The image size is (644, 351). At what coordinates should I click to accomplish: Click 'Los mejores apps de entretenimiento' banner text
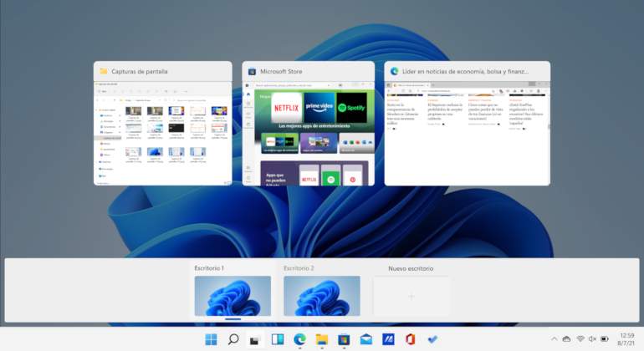point(314,126)
